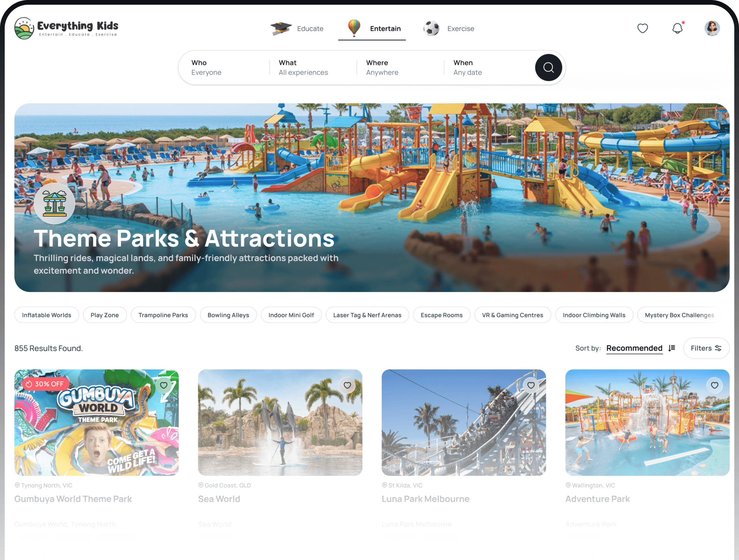739x560 pixels.
Task: Favorite Gumbuya World Theme Park card
Action: [164, 385]
